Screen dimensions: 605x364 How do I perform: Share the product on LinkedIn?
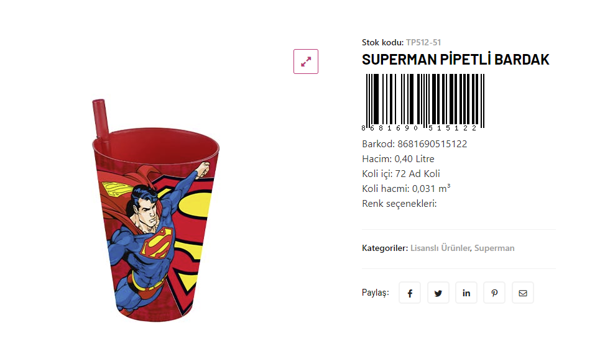[x=466, y=293]
